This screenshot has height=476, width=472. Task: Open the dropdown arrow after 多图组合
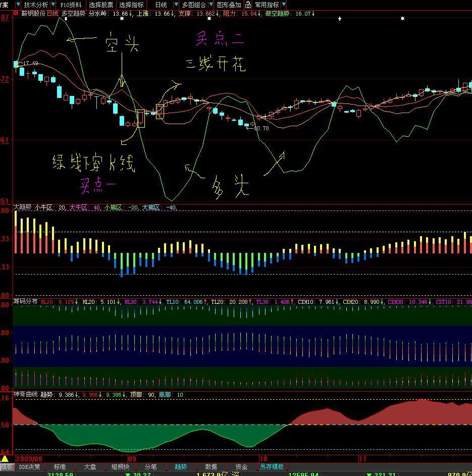tap(211, 5)
